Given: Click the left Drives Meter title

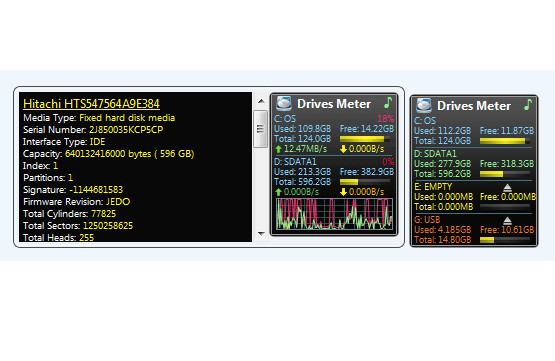Looking at the screenshot, I should click(334, 104).
